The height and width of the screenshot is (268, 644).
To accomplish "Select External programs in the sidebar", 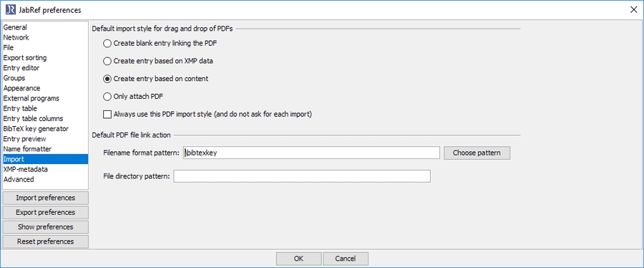I will 45,98.
